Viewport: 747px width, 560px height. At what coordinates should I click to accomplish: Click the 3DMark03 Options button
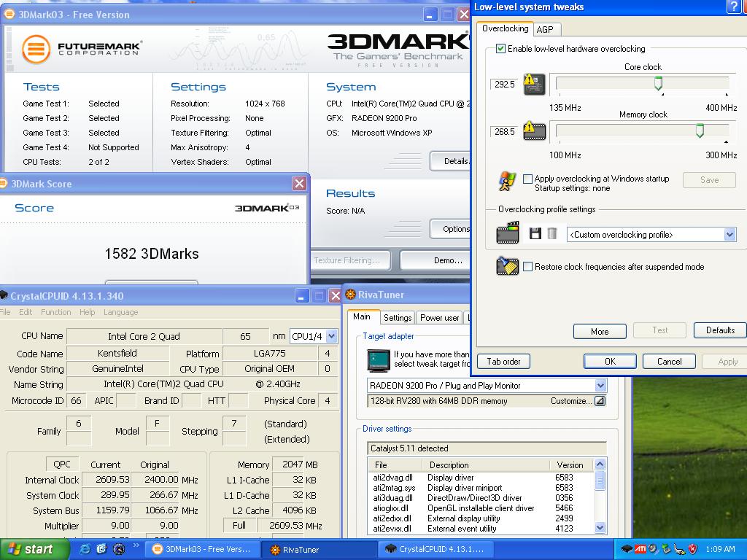449,228
